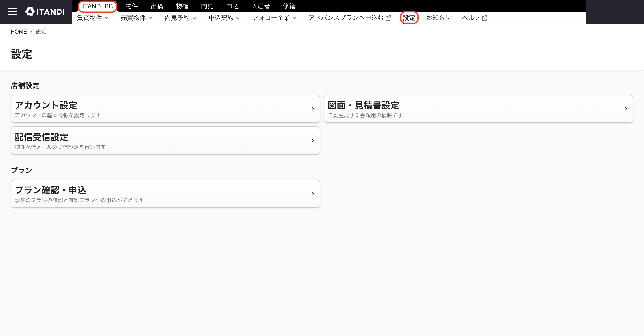644x336 pixels.
Task: Switch to the ITANDI BB tab
Action: 97,6
